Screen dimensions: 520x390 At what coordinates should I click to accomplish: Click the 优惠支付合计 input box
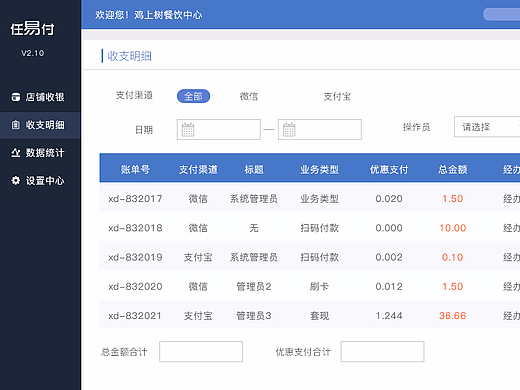click(x=382, y=351)
